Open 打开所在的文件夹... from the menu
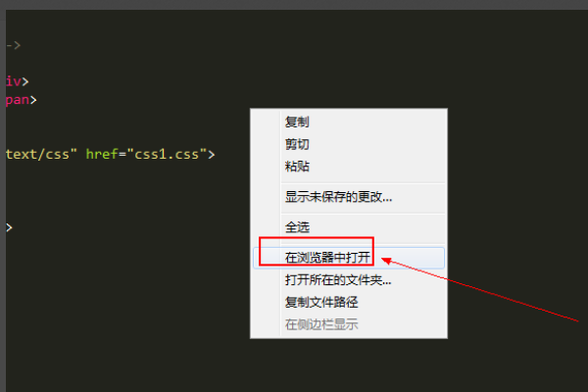588x392 pixels. click(x=349, y=280)
